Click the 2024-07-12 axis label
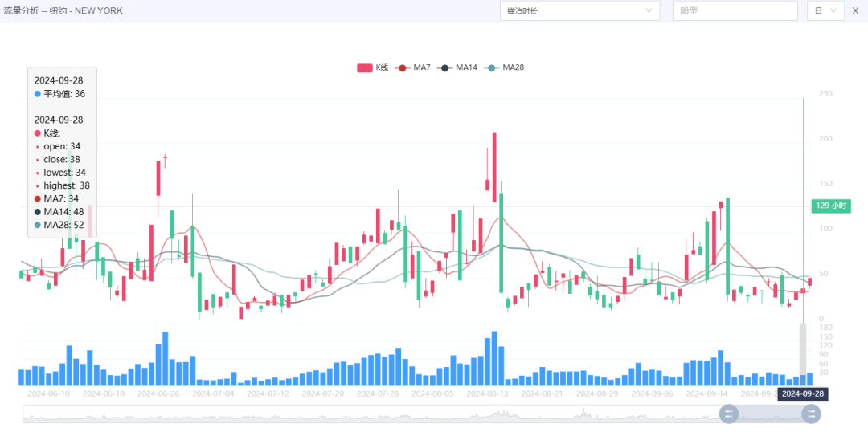Screen dimensions: 868x432 tap(268, 393)
